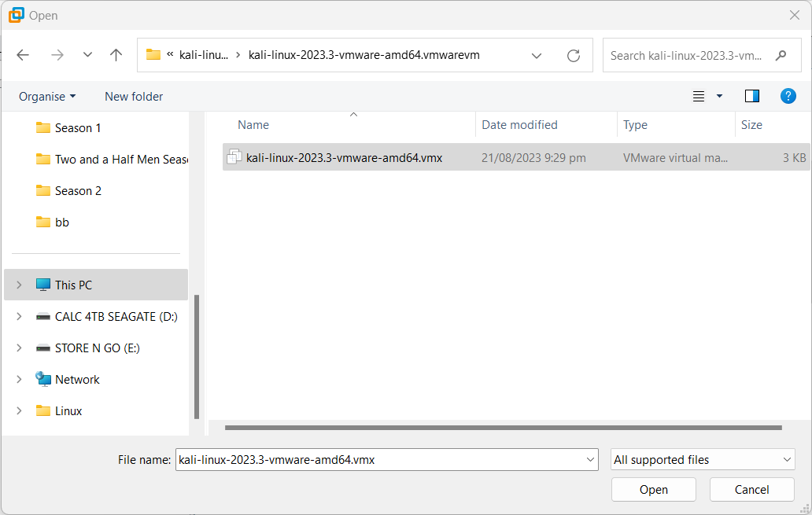
Task: Expand the CALC 4TB SEAGATE (D:) node
Action: 19,316
